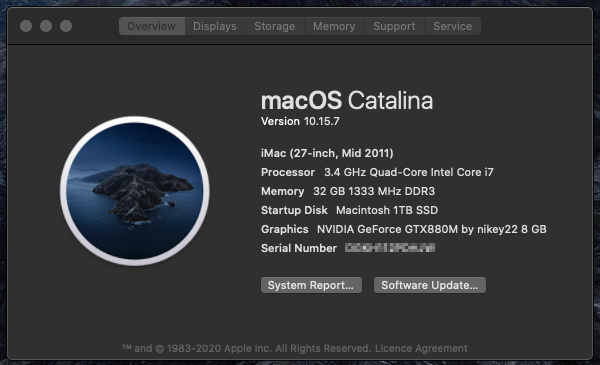Image resolution: width=600 pixels, height=365 pixels.
Task: Click the macOS Catalina title
Action: point(347,100)
